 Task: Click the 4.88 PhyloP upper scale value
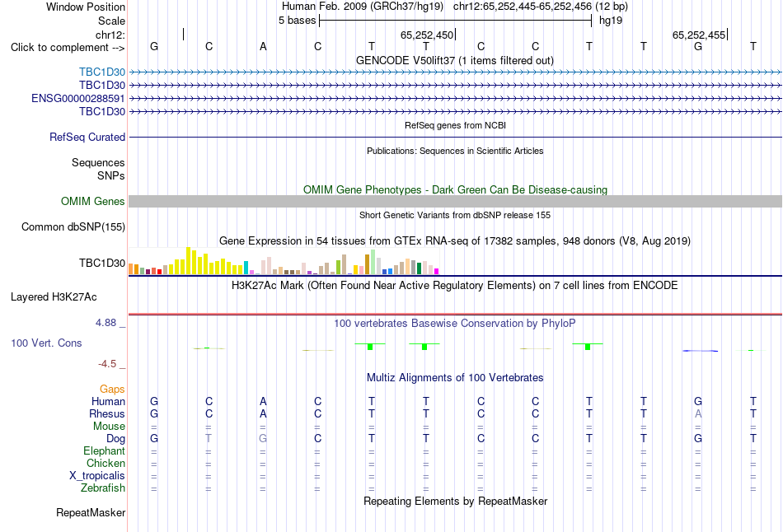point(105,323)
